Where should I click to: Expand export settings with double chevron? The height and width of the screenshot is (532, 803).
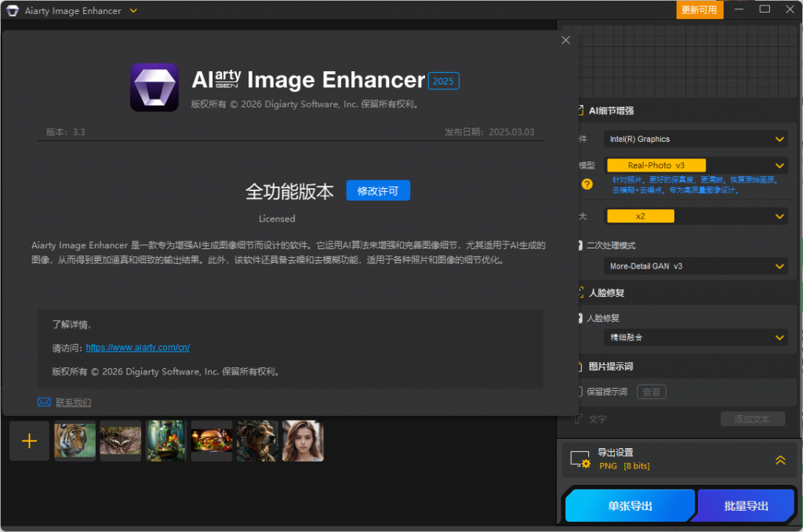[780, 460]
